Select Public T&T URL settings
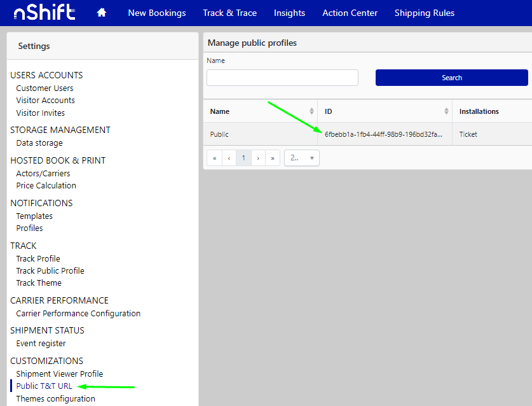This screenshot has height=406, width=532. [x=44, y=386]
